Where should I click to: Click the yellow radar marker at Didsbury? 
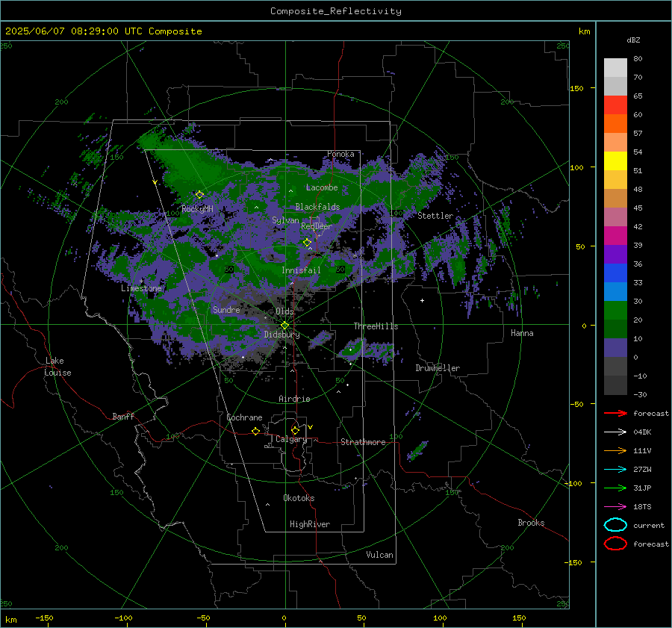285,326
